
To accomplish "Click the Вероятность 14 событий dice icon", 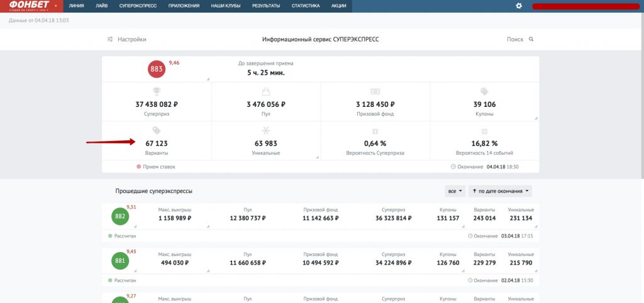I will point(484,131).
